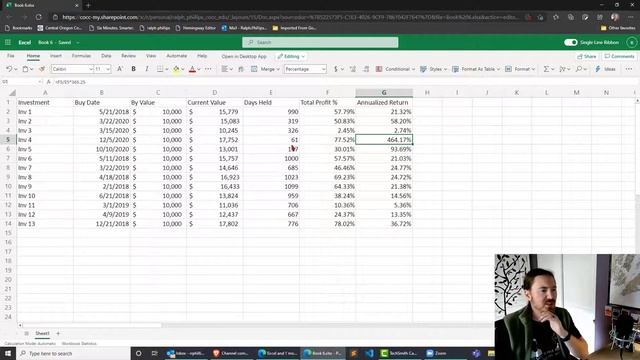This screenshot has width=640, height=360.
Task: Open Visual Studio Code from taskbar
Action: (369, 353)
